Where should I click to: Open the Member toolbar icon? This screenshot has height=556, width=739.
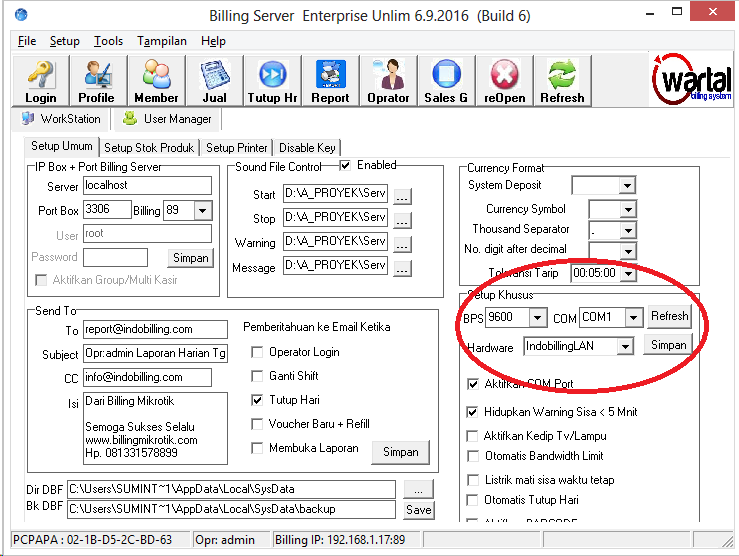(x=156, y=80)
